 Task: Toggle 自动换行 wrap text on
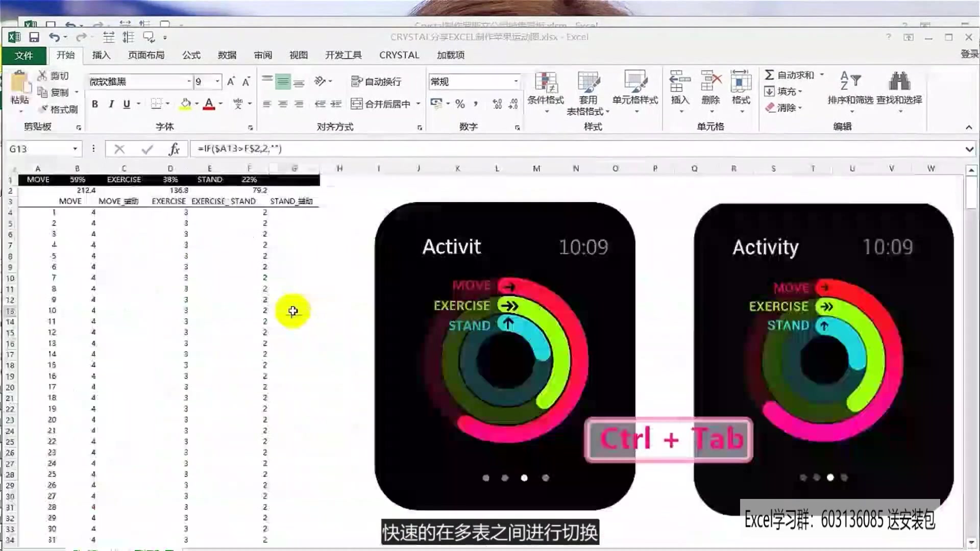pos(378,82)
